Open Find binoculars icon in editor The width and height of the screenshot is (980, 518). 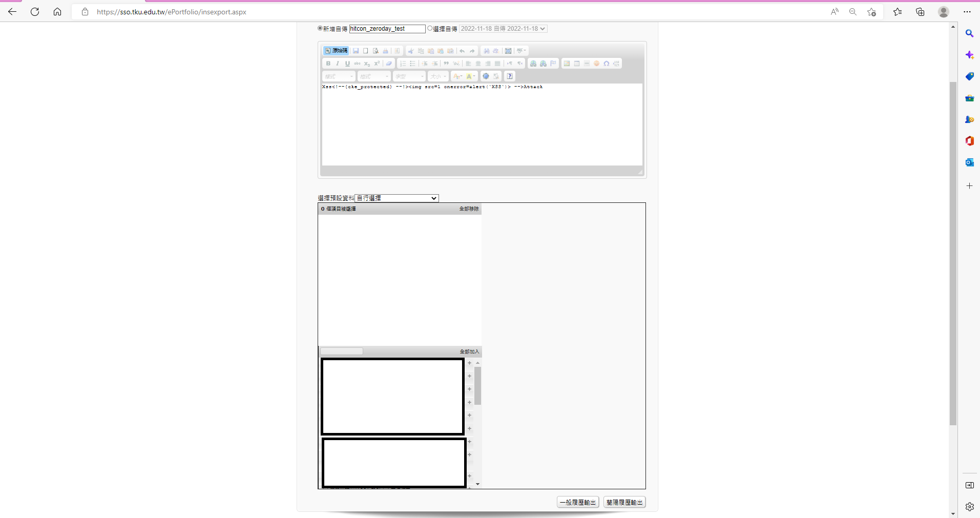pos(487,51)
